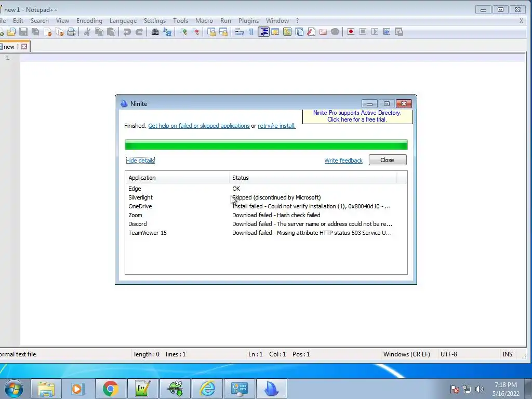Toggle the highlighted Indent guide icon
Image resolution: width=532 pixels, height=399 pixels.
click(263, 32)
